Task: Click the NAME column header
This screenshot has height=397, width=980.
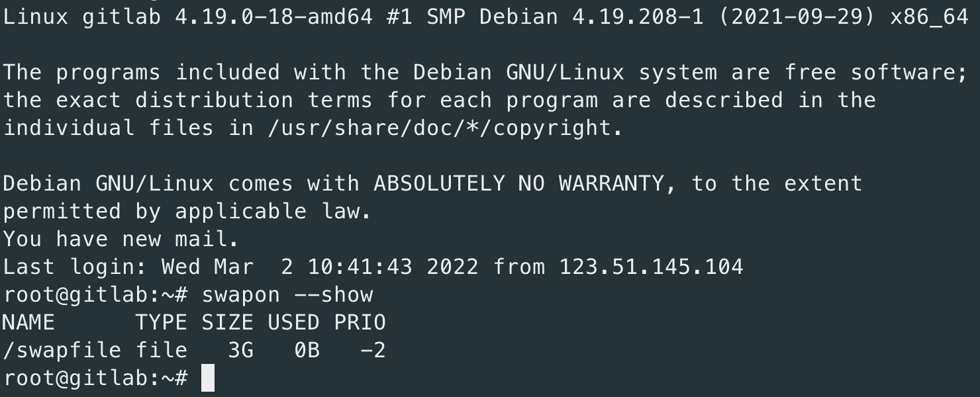Action: (x=29, y=322)
